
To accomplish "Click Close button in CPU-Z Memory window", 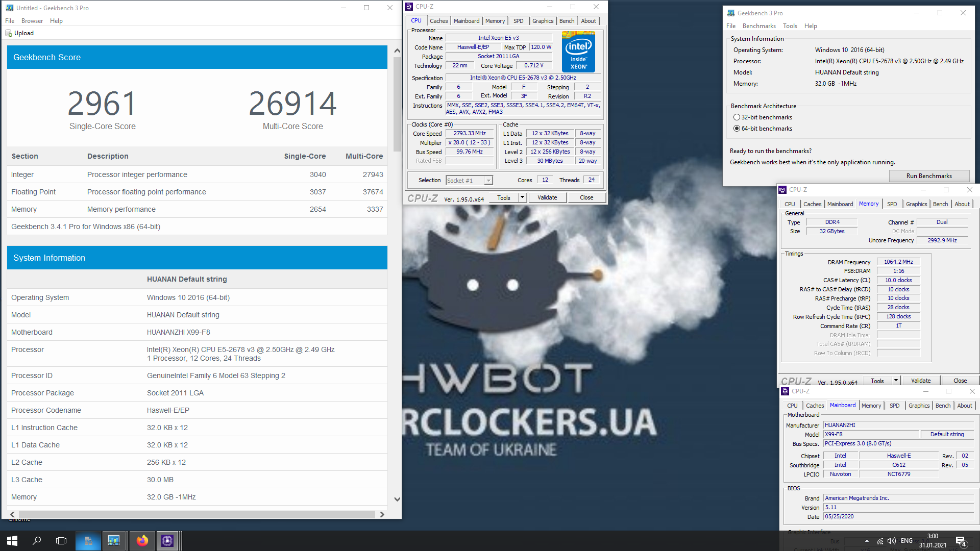I will coord(960,381).
